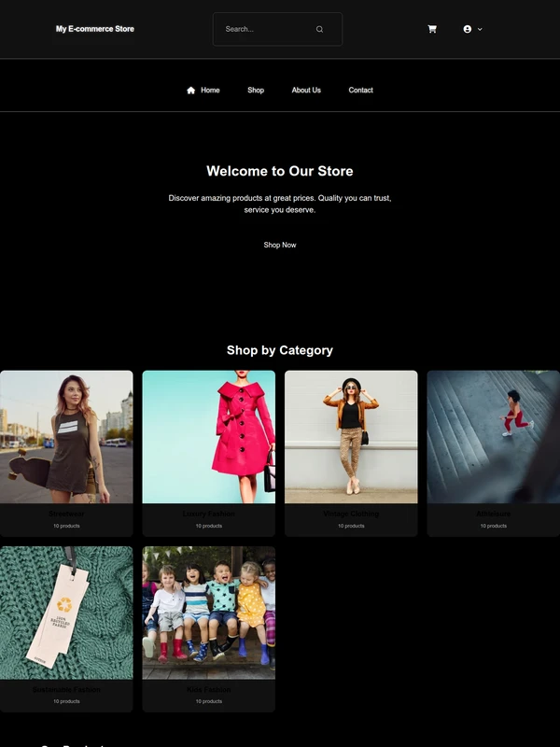Click "10 products" under Athleisure
Image resolution: width=560 pixels, height=747 pixels.
pyautogui.click(x=494, y=526)
